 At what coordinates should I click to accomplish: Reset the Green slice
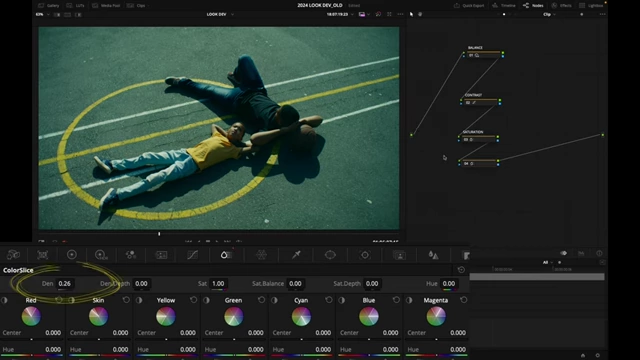[x=261, y=300]
